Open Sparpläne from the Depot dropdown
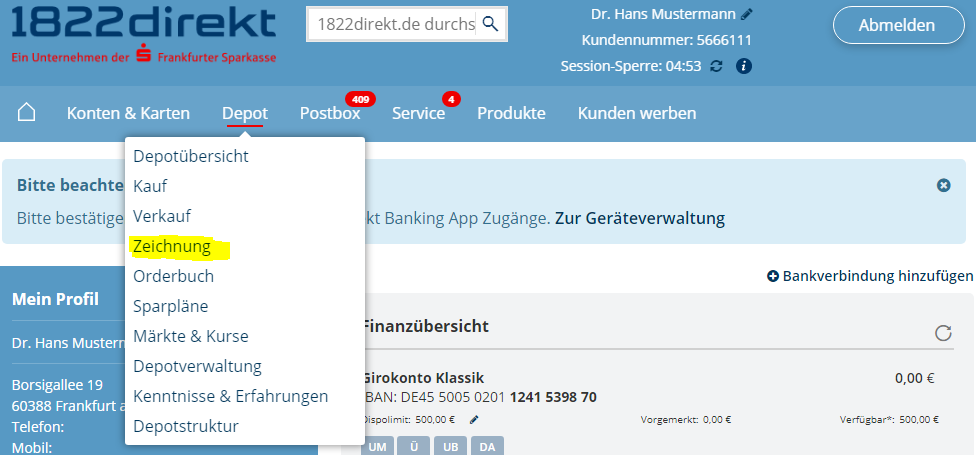 click(170, 306)
